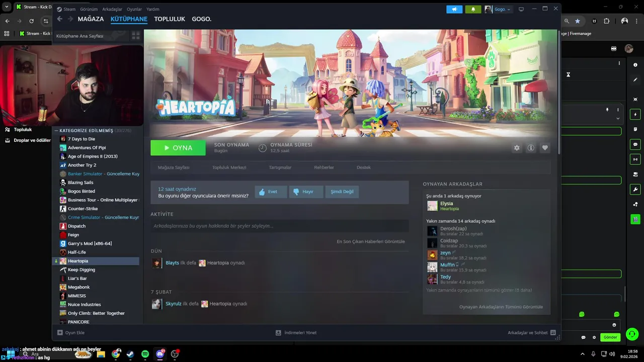
Task: Switch library to grid view icon
Action: [x=136, y=36]
